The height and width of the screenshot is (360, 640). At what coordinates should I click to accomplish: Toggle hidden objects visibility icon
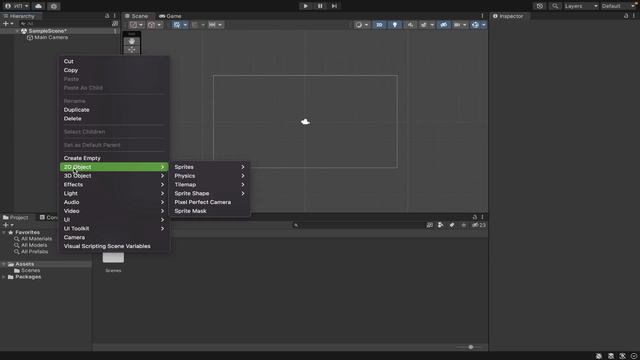tap(444, 25)
